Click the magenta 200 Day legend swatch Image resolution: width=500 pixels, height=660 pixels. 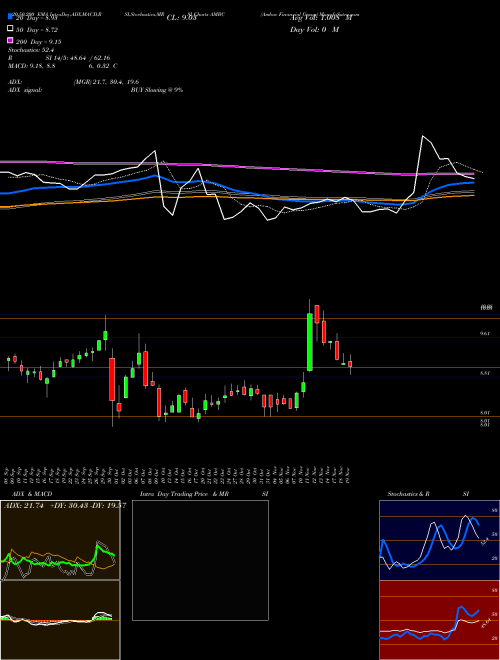point(11,41)
